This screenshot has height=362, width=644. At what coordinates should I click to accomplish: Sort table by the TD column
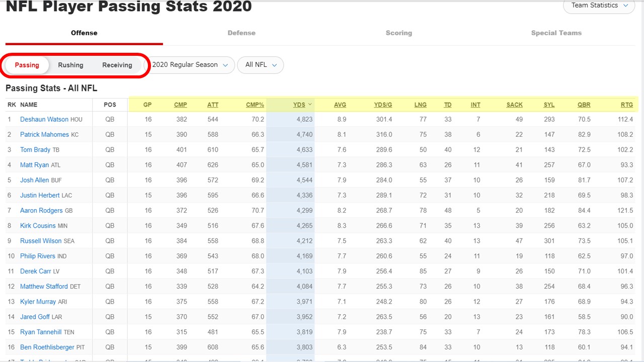447,105
